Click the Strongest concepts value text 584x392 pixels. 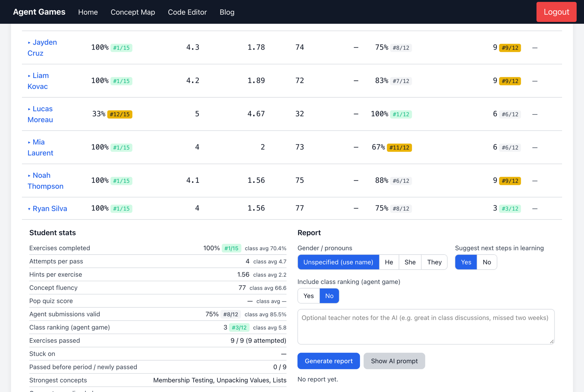point(220,380)
